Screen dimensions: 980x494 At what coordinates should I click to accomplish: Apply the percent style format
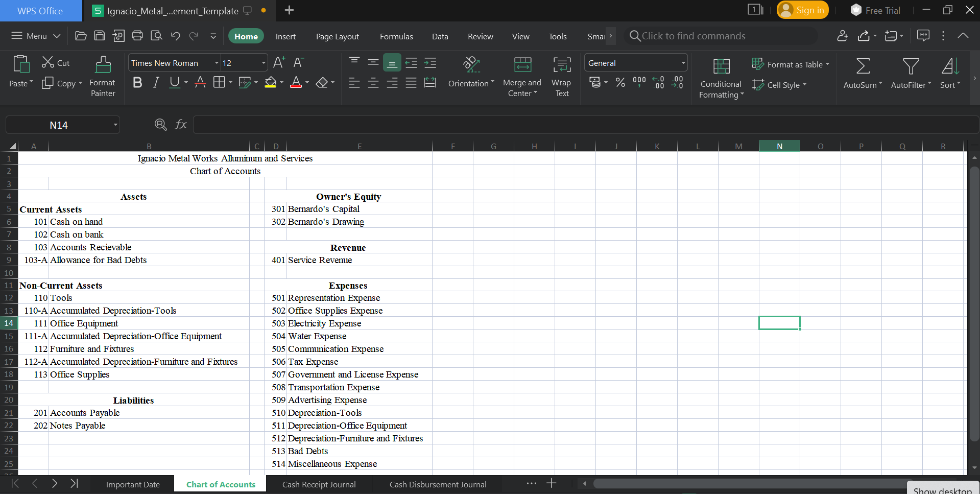[620, 82]
